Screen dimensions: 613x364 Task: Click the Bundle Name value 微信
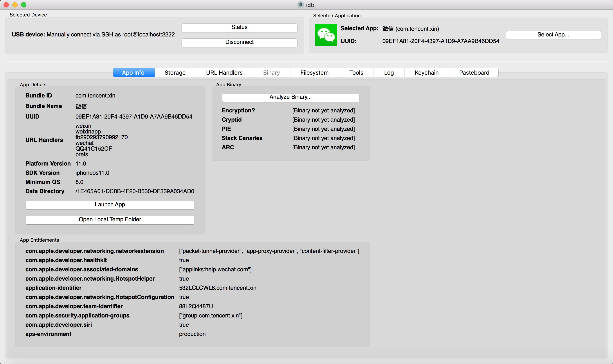coord(81,106)
